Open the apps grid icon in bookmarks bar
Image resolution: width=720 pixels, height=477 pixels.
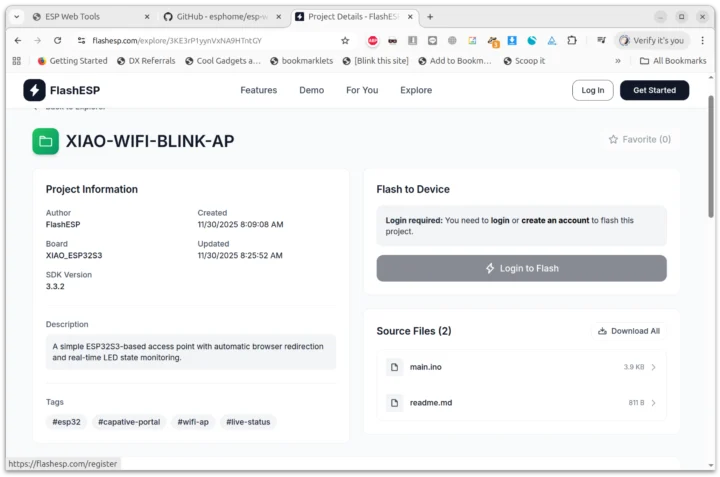(17, 61)
